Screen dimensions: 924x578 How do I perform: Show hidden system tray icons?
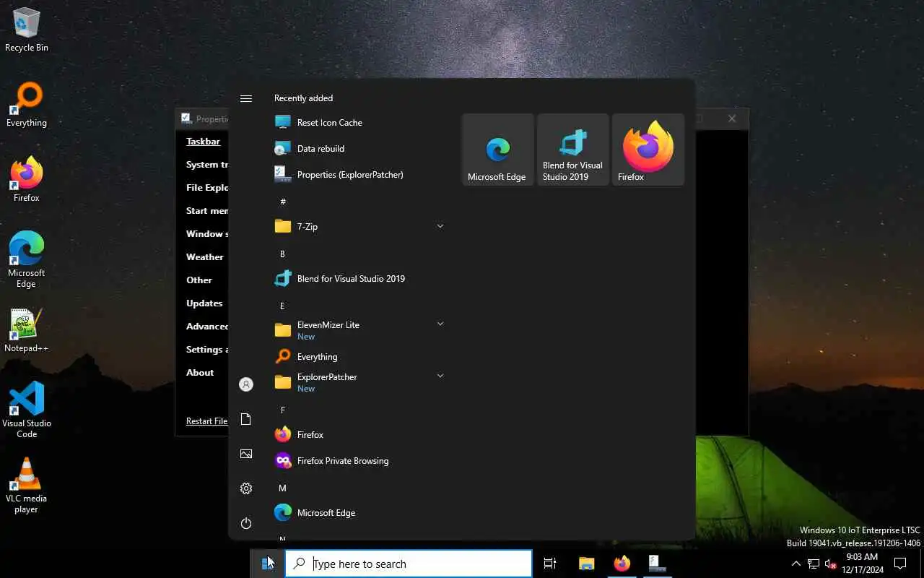click(796, 564)
